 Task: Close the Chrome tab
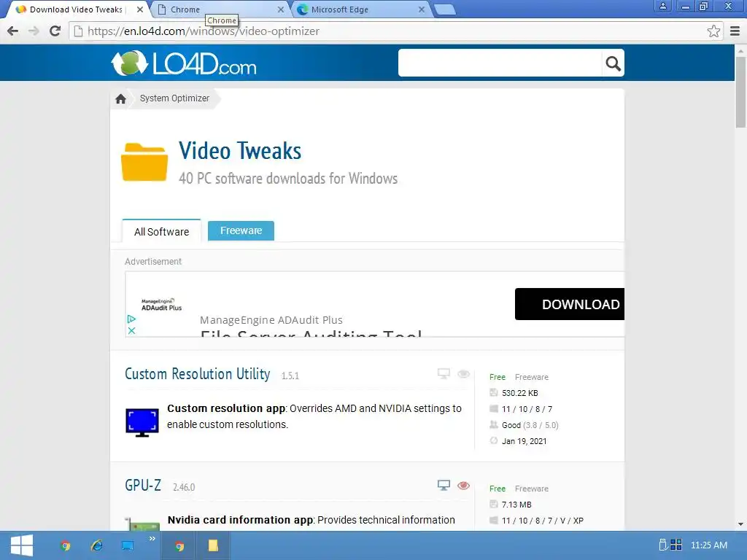click(x=281, y=9)
